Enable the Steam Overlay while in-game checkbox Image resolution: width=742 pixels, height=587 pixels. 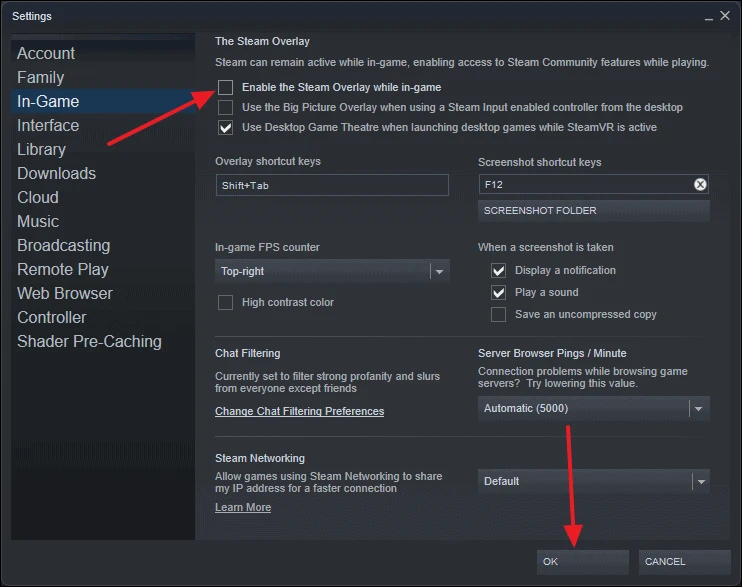pyautogui.click(x=225, y=87)
